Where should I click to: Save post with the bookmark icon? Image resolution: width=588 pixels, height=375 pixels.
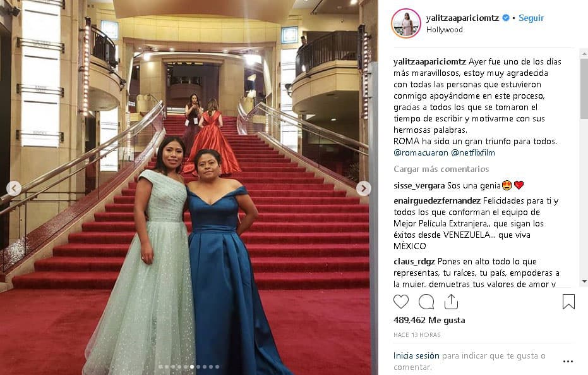point(568,302)
